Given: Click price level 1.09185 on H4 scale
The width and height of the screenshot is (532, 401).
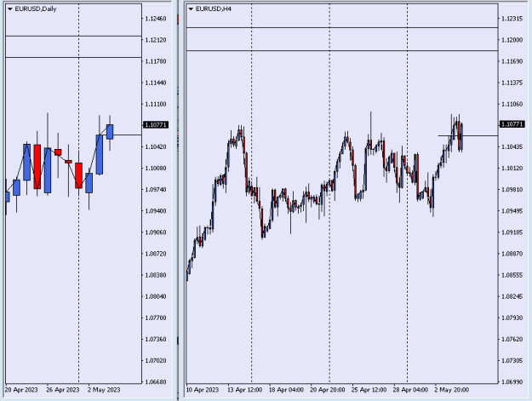Looking at the screenshot, I should pyautogui.click(x=512, y=232).
